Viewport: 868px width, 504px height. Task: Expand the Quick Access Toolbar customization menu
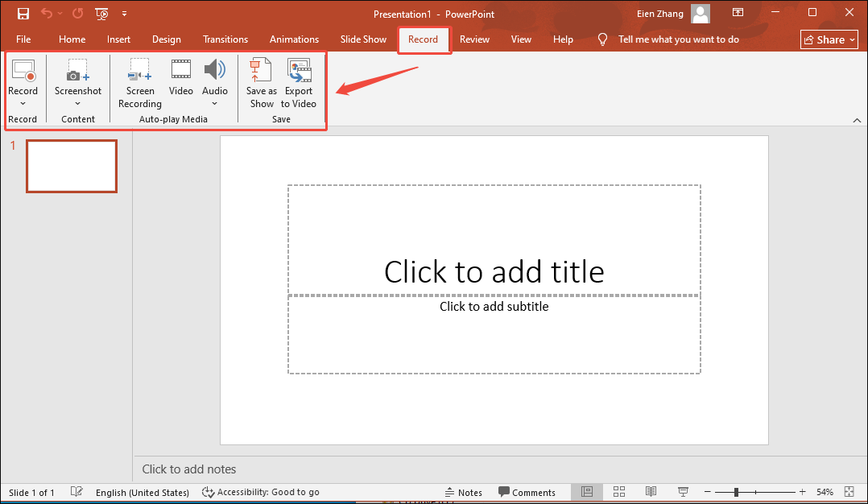coord(125,13)
